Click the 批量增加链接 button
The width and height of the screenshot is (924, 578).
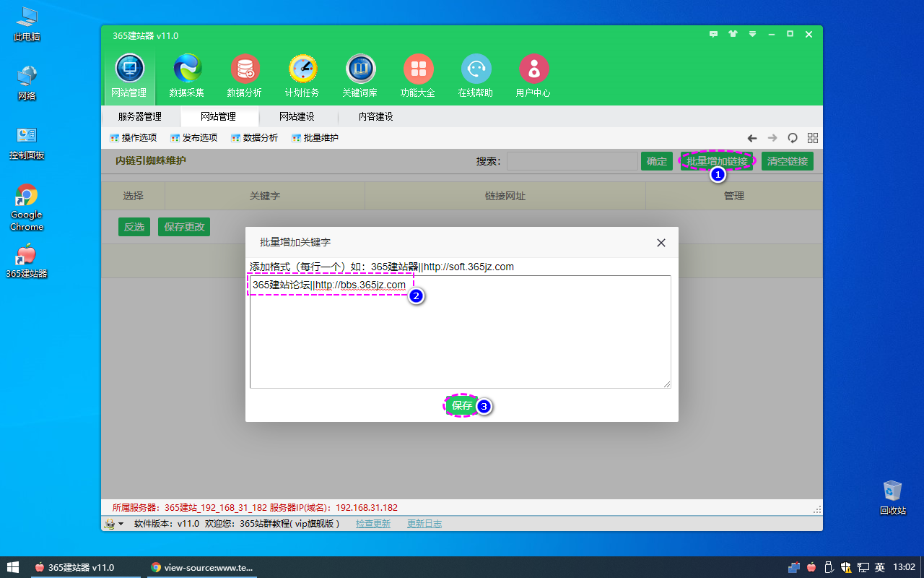point(717,161)
